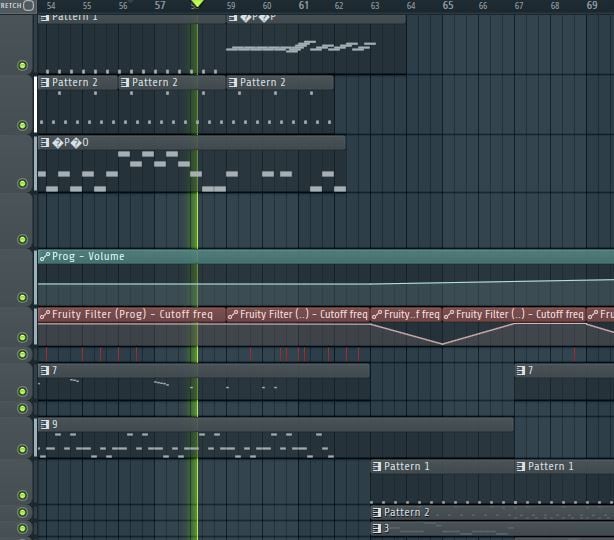This screenshot has height=540, width=614.
Task: Click automation icon of Fruity Filter clip at bar 59
Action: pos(233,314)
